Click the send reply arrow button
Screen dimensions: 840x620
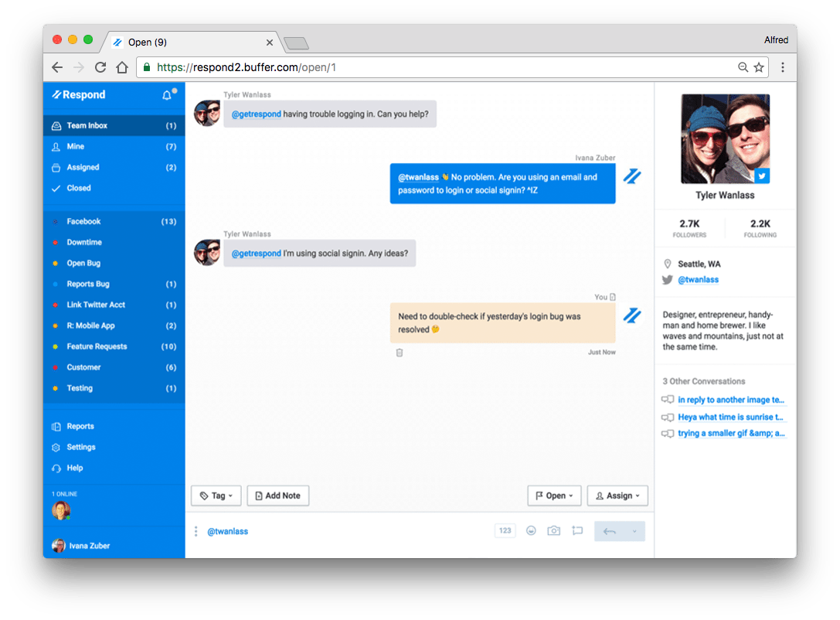[609, 531]
